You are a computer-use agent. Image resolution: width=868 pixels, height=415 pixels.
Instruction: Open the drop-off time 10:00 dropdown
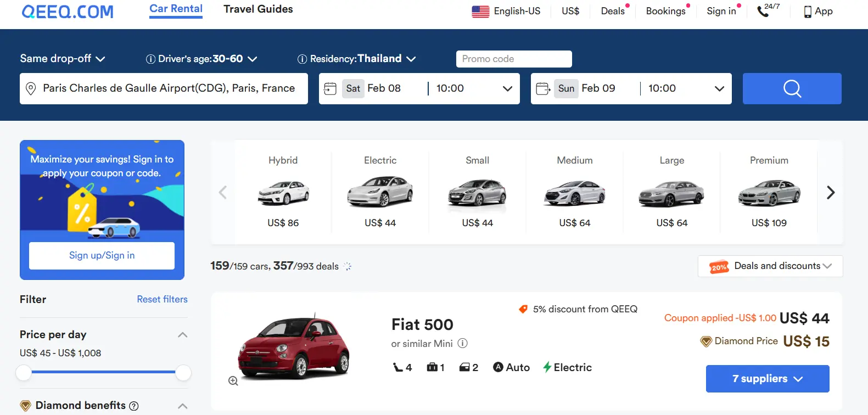(x=686, y=88)
